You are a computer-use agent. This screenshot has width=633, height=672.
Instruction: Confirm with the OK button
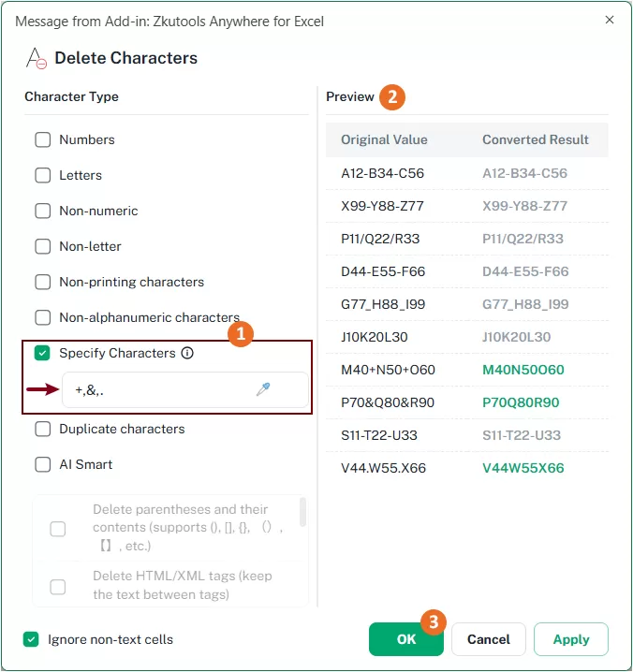(x=406, y=639)
